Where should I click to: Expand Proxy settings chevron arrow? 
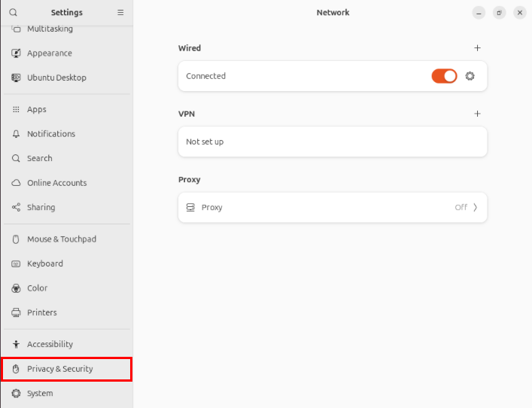[476, 208]
